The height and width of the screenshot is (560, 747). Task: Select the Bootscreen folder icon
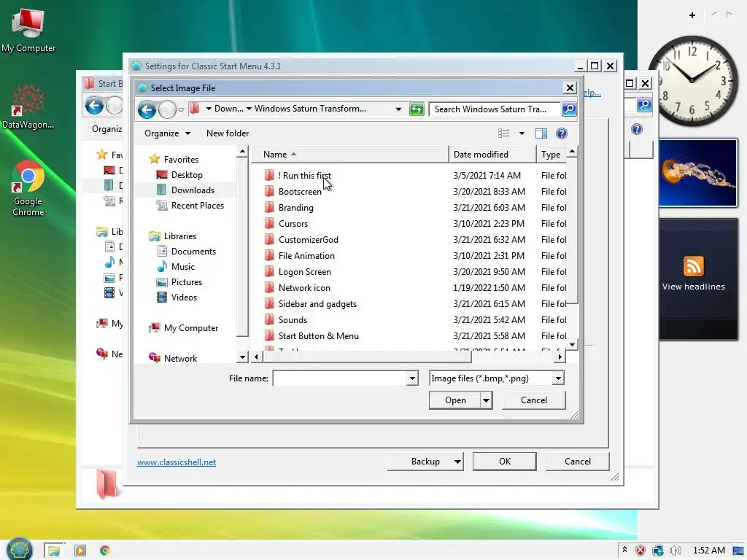pyautogui.click(x=269, y=192)
